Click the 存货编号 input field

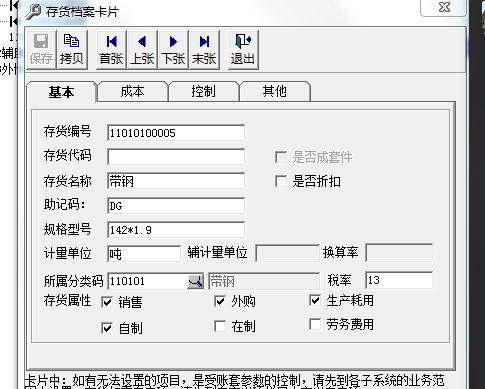click(176, 133)
